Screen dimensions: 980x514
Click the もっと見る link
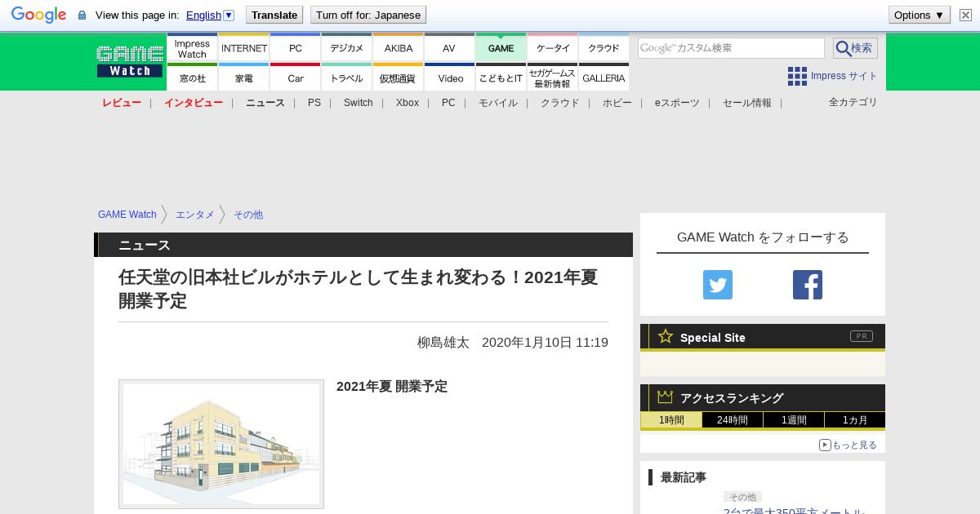click(x=854, y=445)
